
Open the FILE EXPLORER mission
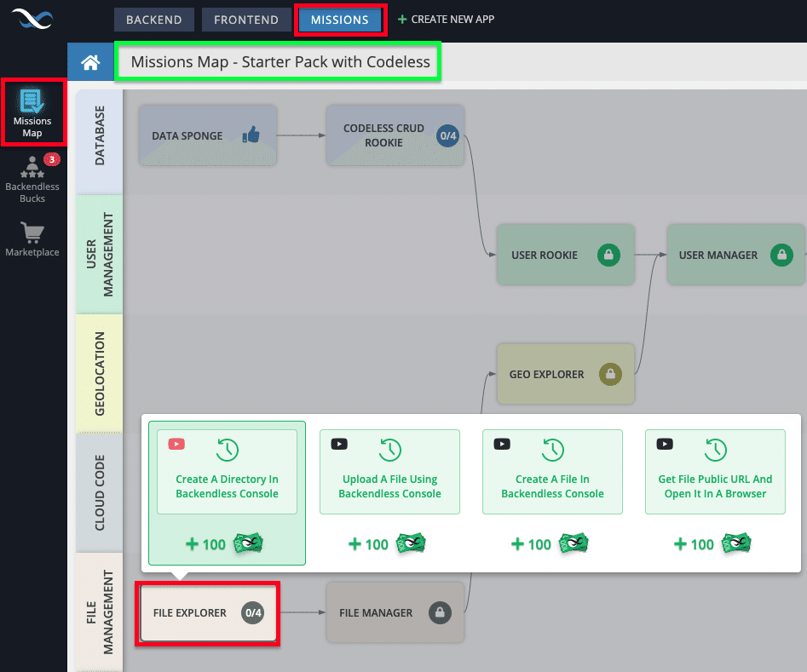(208, 613)
